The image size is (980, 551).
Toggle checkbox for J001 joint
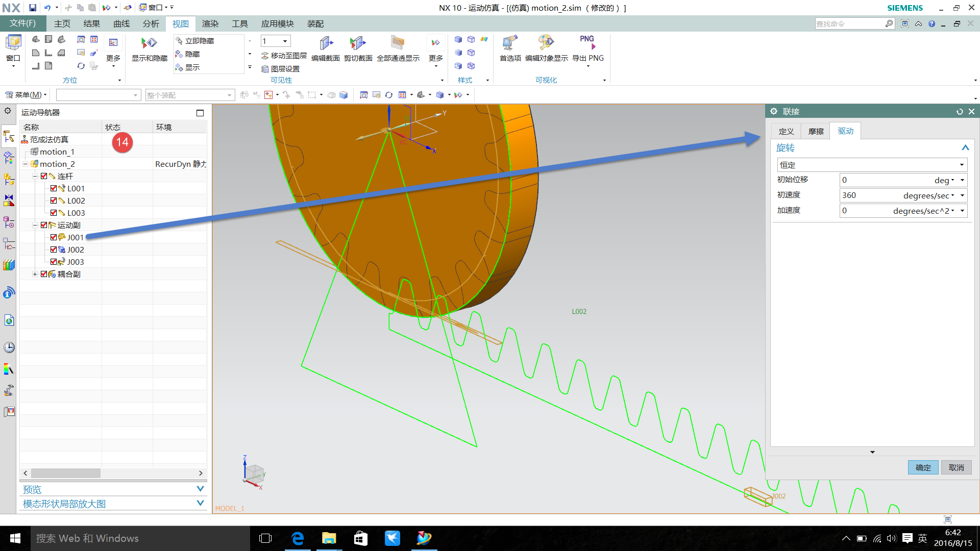tap(54, 237)
